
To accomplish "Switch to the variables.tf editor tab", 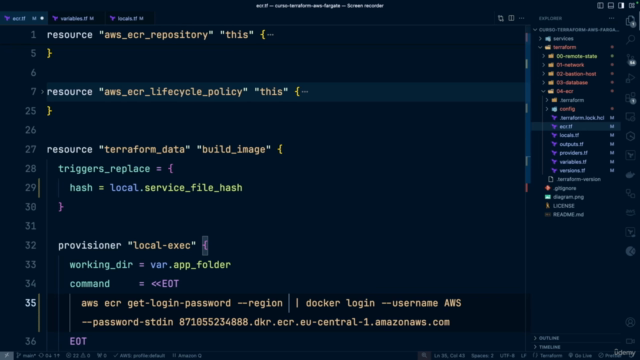I will tap(77, 18).
